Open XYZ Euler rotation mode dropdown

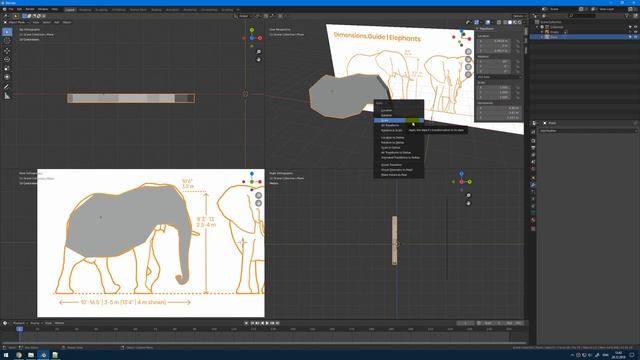coord(500,77)
